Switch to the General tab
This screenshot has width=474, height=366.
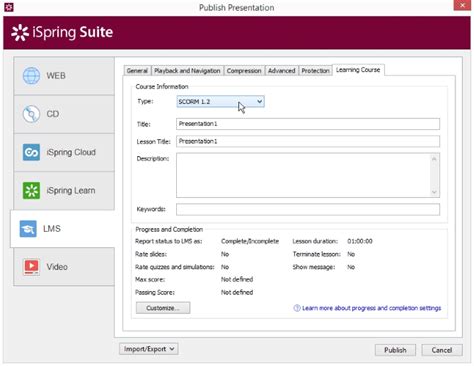pos(137,71)
